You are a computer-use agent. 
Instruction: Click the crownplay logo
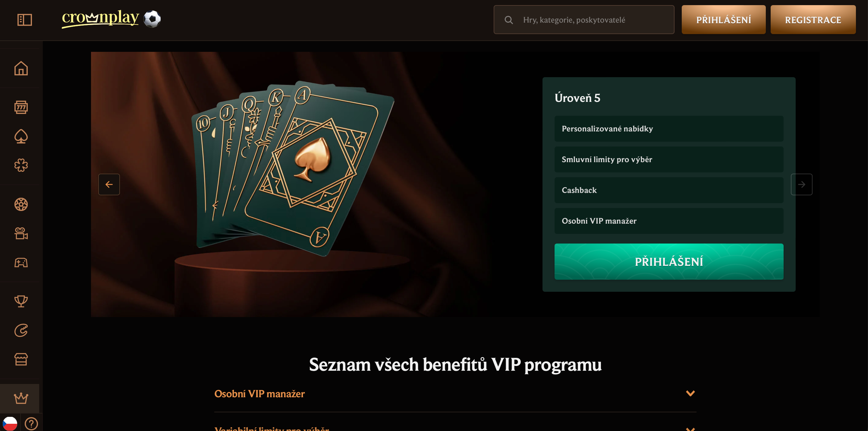100,18
